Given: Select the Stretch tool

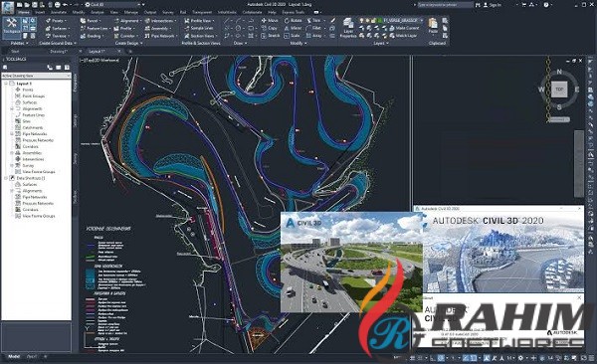Looking at the screenshot, I should point(271,36).
